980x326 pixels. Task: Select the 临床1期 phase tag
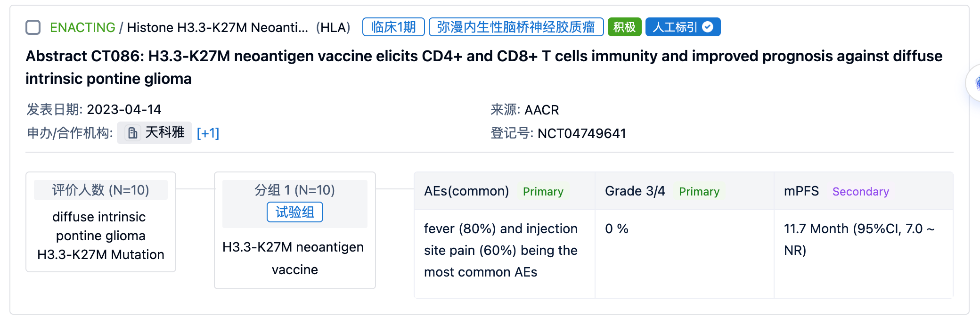[393, 27]
